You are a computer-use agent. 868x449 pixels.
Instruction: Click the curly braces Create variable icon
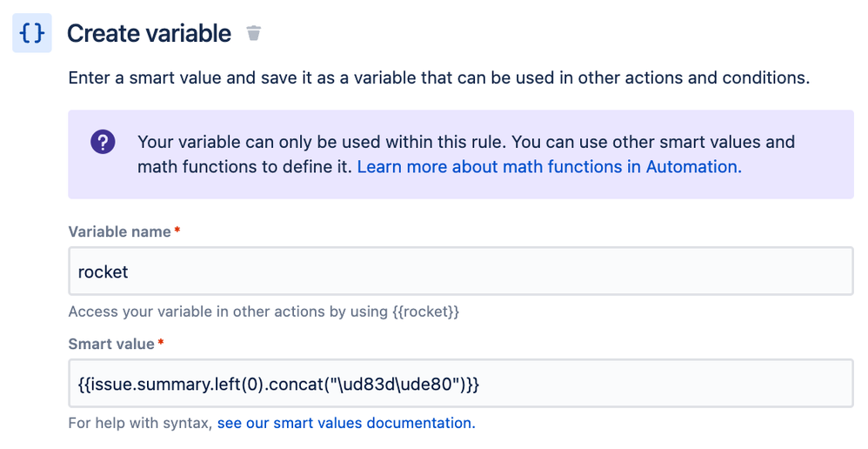pyautogui.click(x=31, y=34)
